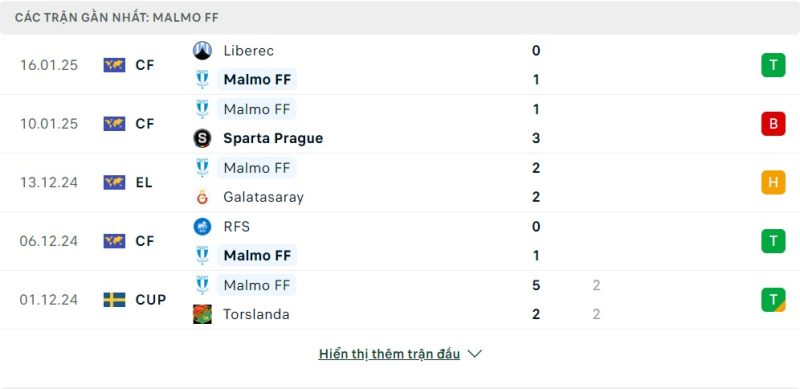Viewport: 800px width, 389px height.
Task: Expand with the chevron next to Hiển thị thêm trận đấu
Action: click(474, 354)
